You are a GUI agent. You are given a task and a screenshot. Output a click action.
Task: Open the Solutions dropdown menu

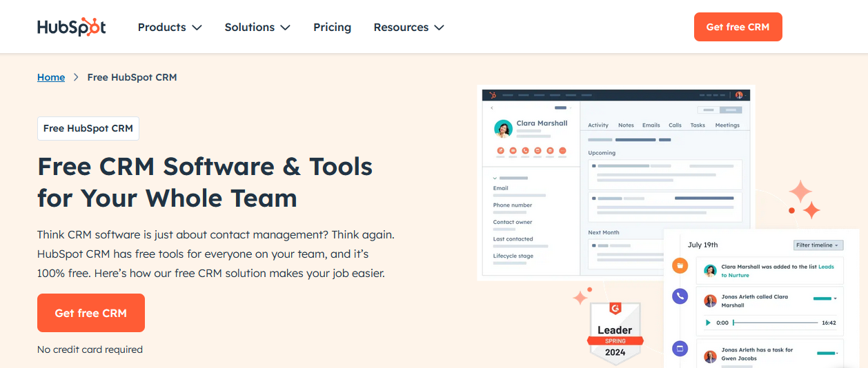click(257, 27)
